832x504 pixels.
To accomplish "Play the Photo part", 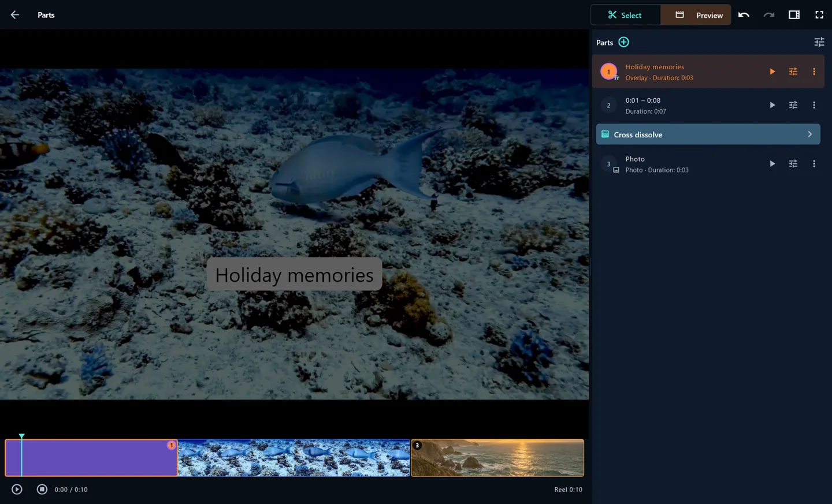I will coord(772,164).
